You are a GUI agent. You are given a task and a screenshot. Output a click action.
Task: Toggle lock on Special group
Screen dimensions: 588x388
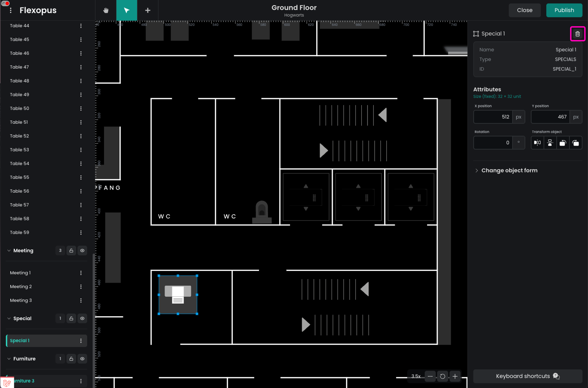71,318
